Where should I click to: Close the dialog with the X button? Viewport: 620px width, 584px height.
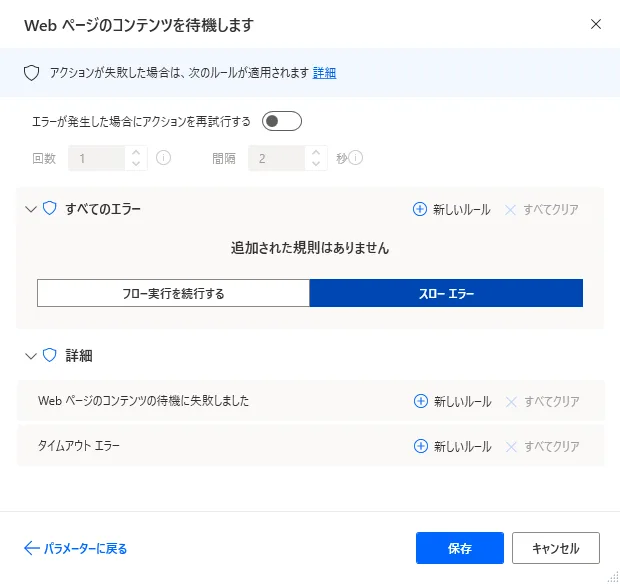596,24
